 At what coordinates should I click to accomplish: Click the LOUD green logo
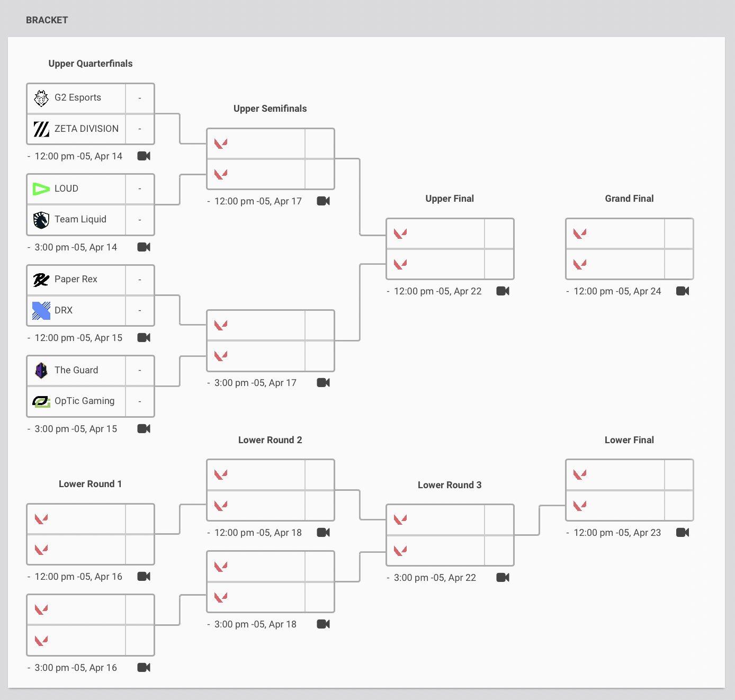41,189
